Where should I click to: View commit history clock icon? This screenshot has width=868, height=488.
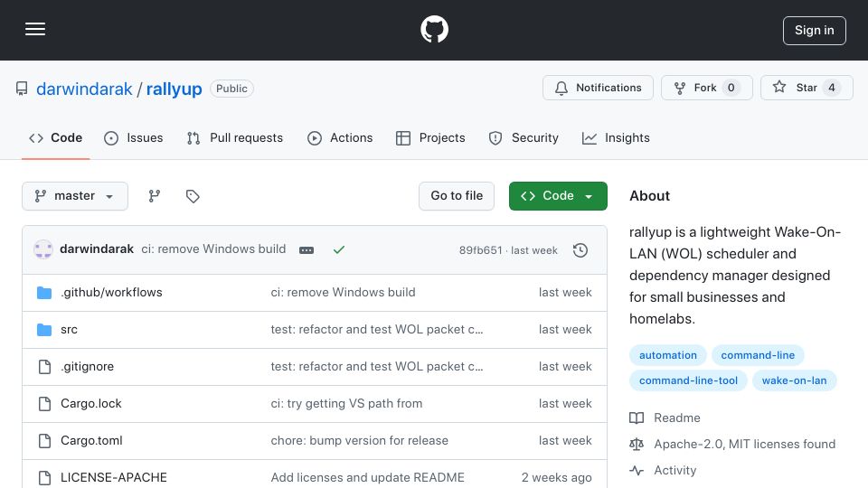[580, 250]
